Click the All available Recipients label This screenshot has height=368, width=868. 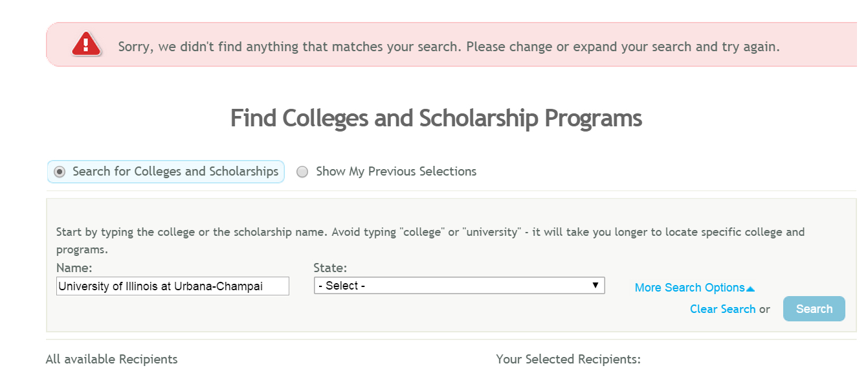111,359
